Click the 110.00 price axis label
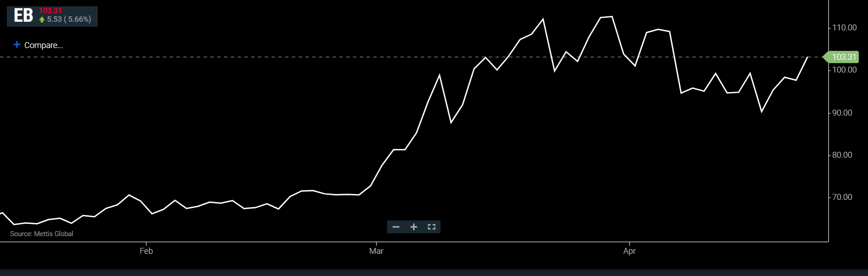This screenshot has width=868, height=276. 844,28
